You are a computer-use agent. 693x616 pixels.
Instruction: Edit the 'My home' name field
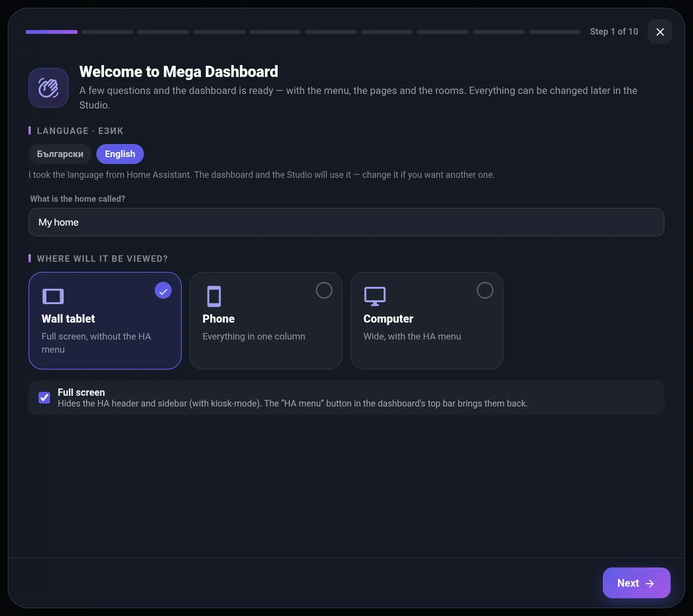pos(346,222)
